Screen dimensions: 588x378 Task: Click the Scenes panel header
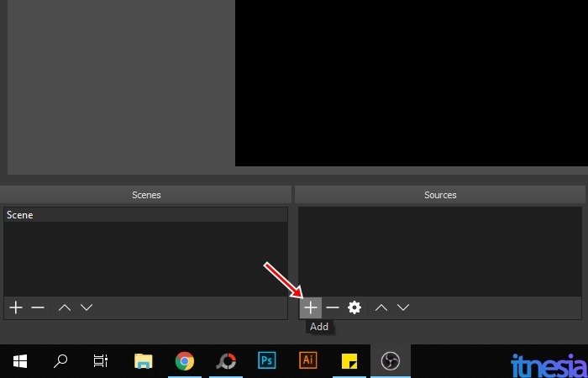point(145,195)
